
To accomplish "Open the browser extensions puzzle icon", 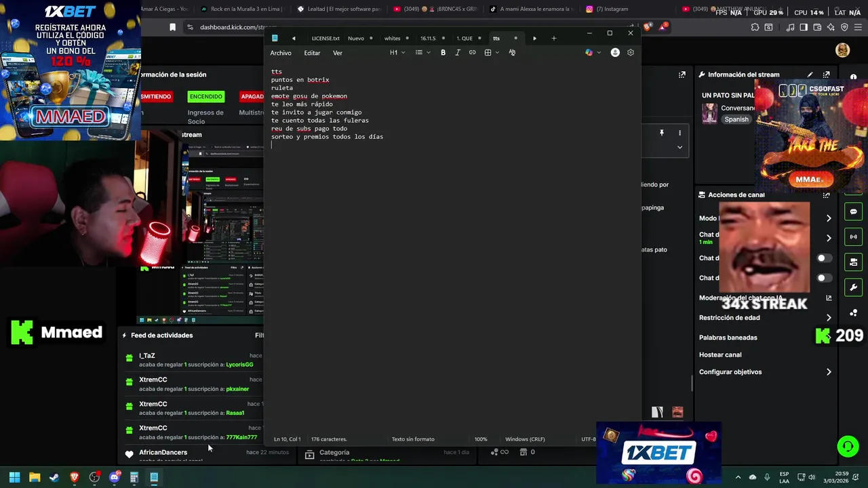I will pos(755,27).
